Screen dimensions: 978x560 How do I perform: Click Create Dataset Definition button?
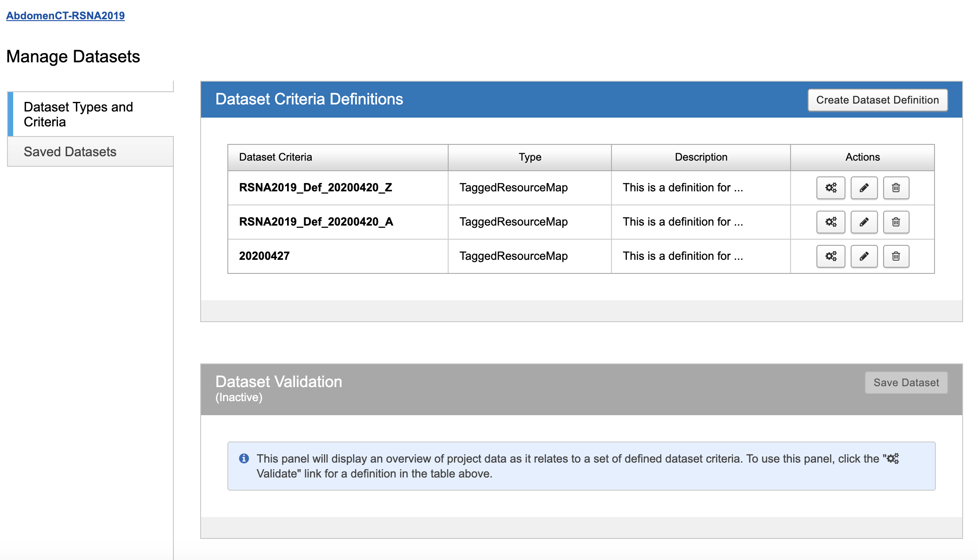pos(877,100)
